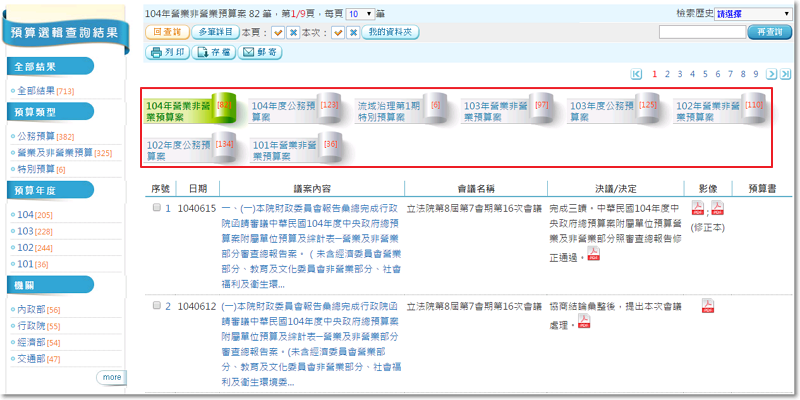Click the 列印 print button
800x400 pixels.
tap(167, 51)
